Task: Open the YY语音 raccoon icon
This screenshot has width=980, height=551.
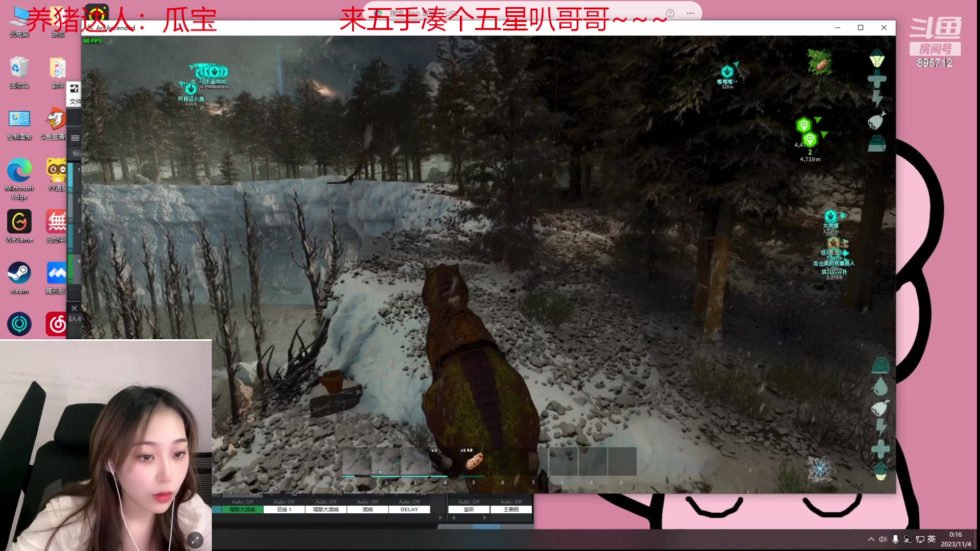Action: 57,171
